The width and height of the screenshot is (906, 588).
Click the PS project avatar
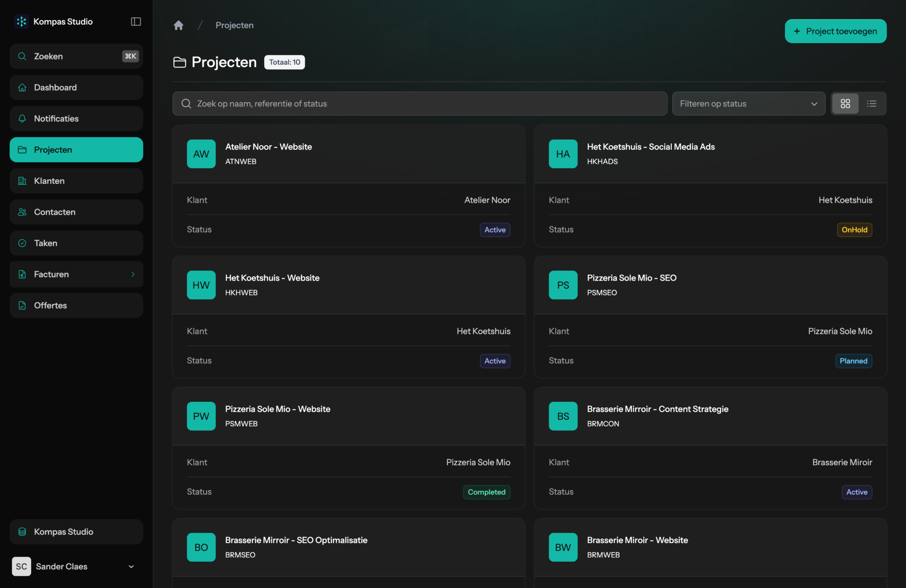(x=563, y=285)
